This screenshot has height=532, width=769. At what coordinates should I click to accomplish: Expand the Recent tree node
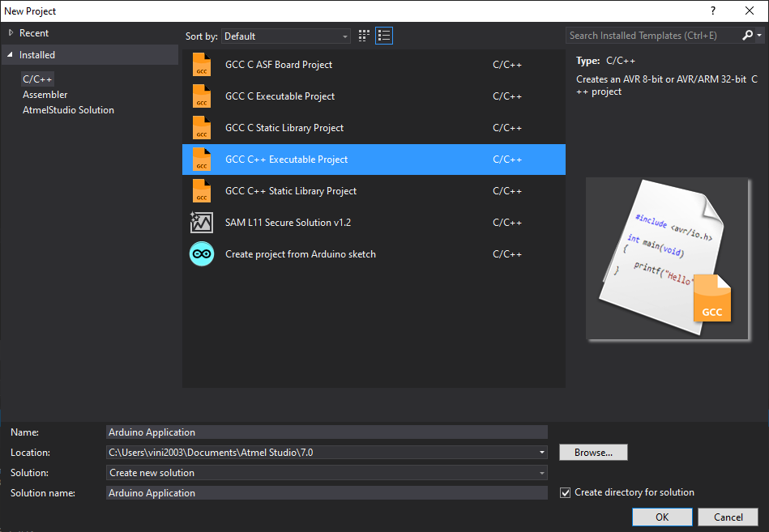point(11,33)
